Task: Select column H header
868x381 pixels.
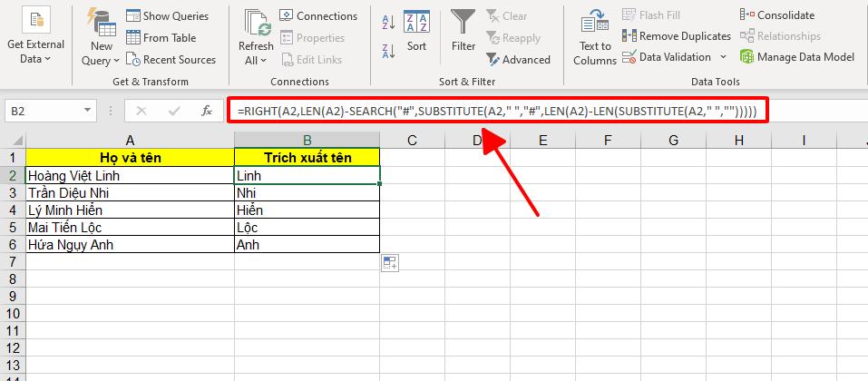Action: (738, 141)
